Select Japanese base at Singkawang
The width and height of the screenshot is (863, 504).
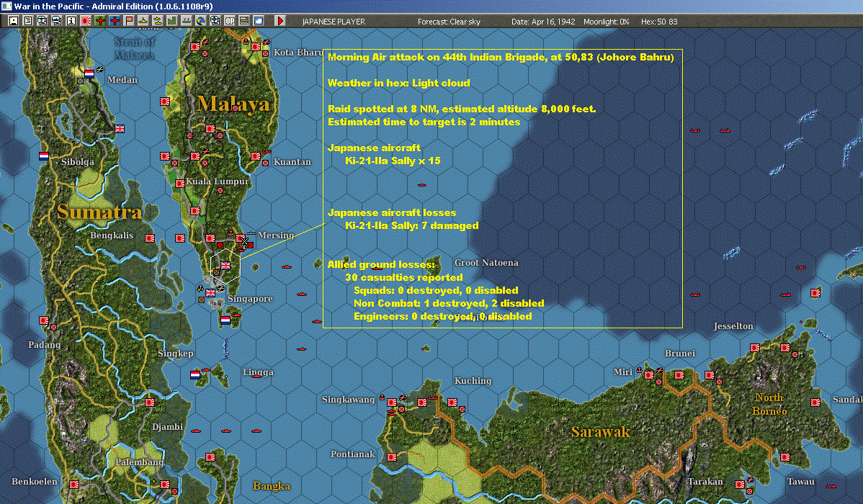[x=392, y=402]
